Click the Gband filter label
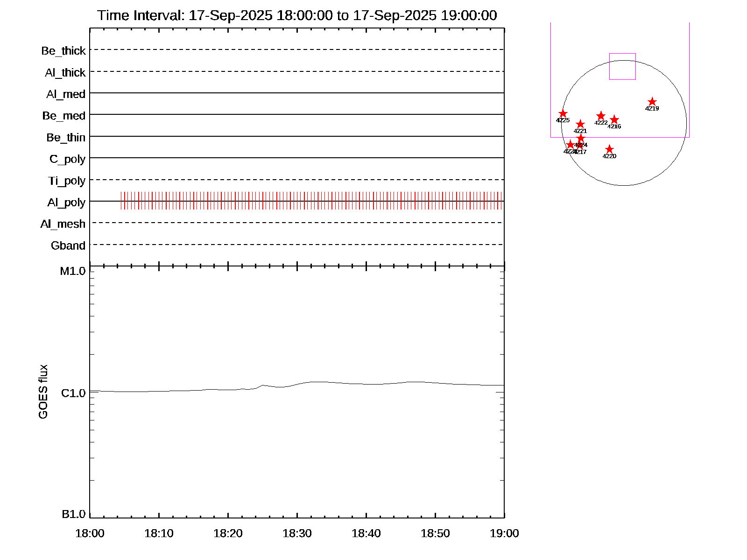Screen dimensions: 747x560 pos(68,246)
